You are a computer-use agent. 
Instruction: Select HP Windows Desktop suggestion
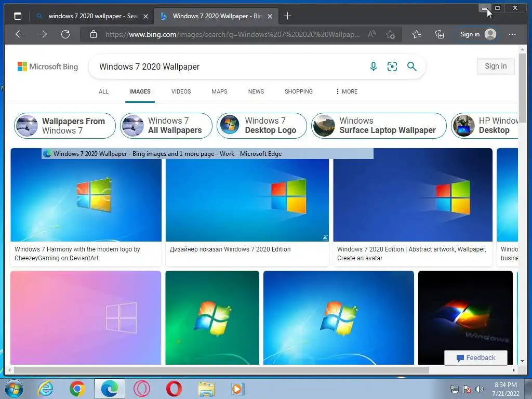[485, 126]
